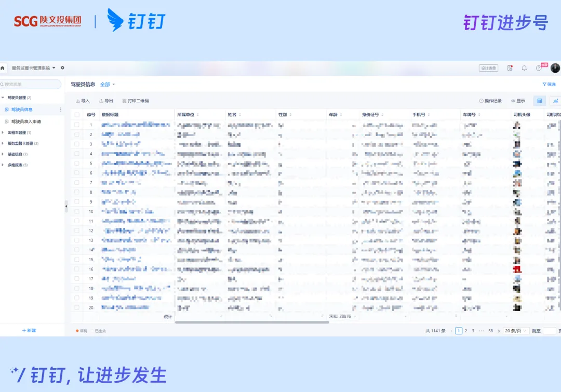This screenshot has width=561, height=392.
Task: Tick the checkbox for row 5
Action: (77, 163)
